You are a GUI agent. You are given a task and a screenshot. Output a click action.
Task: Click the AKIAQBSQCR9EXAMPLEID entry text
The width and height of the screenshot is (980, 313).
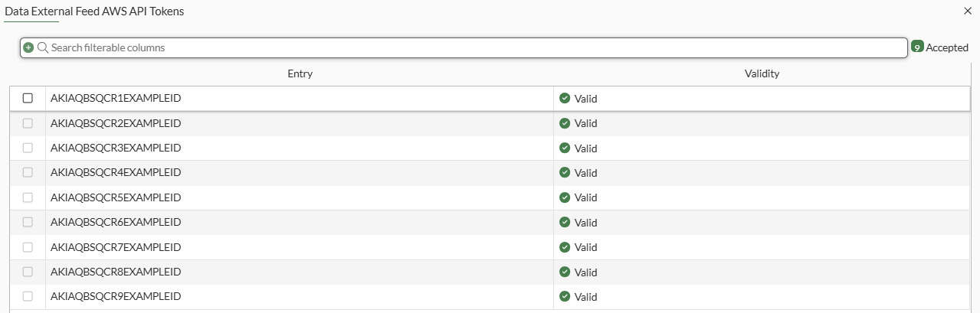[116, 296]
